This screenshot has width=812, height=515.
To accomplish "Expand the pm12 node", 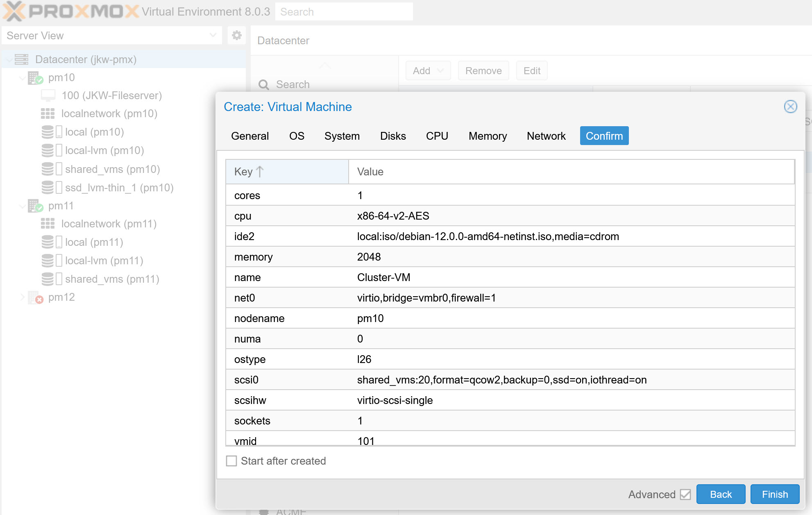I will (23, 297).
